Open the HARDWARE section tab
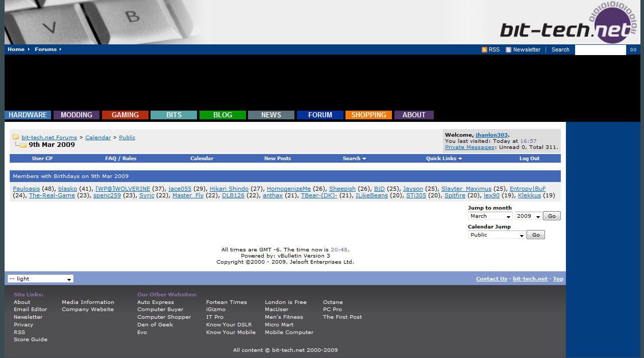Image resolution: width=644 pixels, height=358 pixels. [x=28, y=115]
